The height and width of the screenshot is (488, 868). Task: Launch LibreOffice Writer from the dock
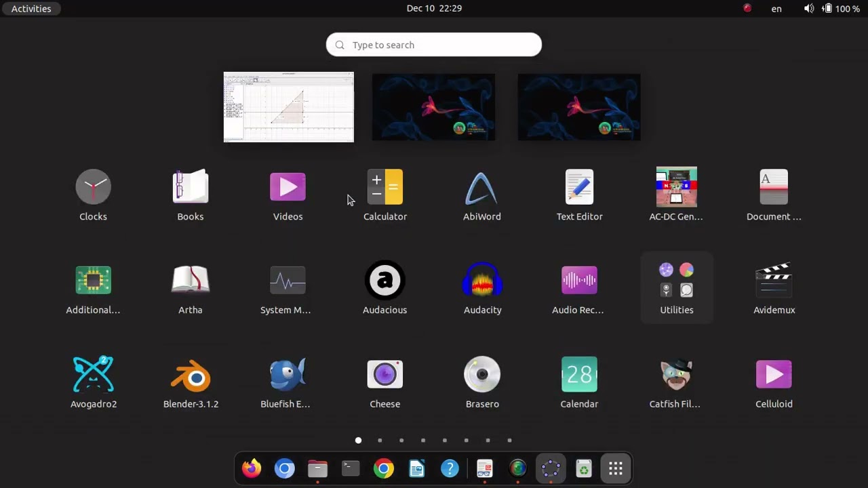(417, 468)
